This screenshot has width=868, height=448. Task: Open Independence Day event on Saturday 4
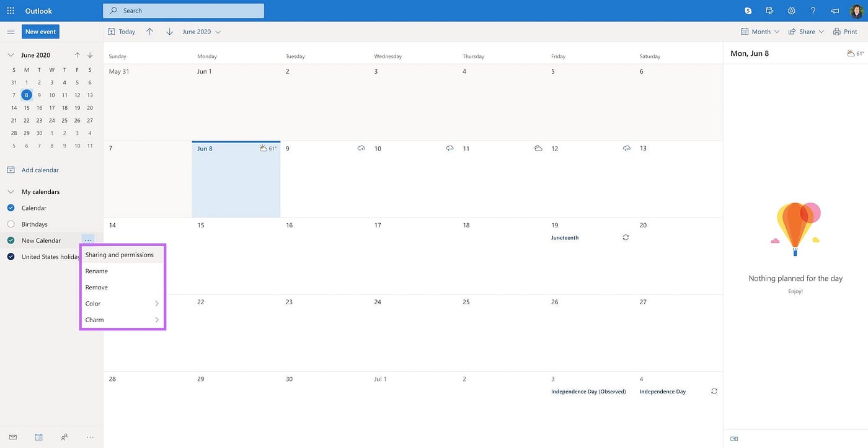pyautogui.click(x=662, y=392)
